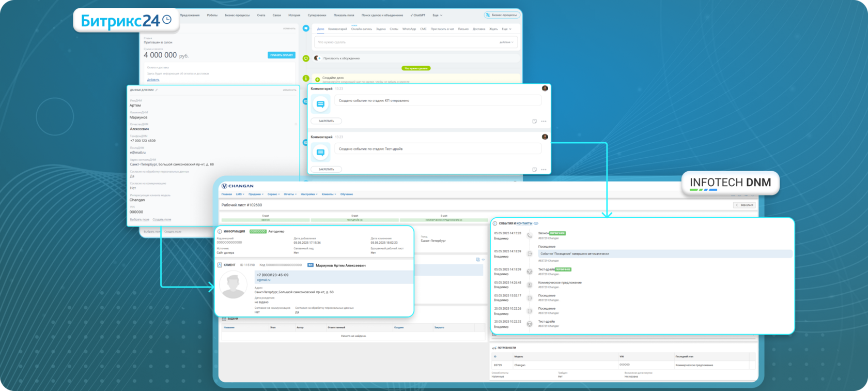
Task: Click Создать поле link in DNM data block
Action: tap(162, 219)
